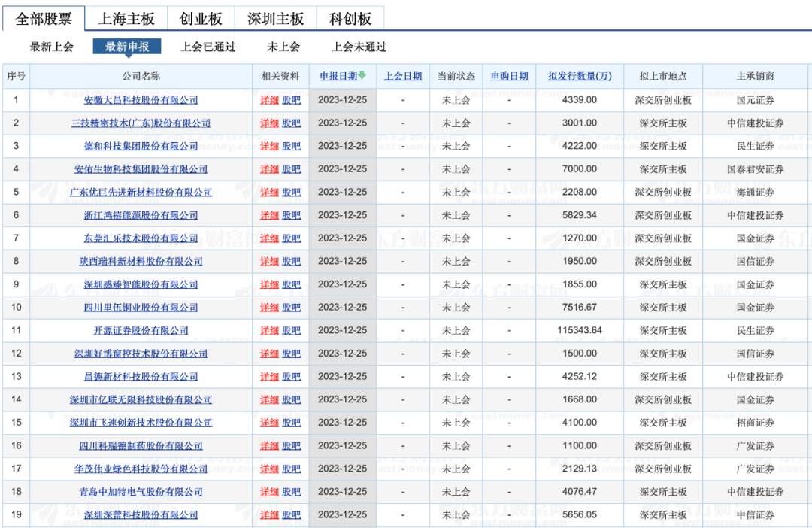Open 华茂伟业绿色科技股份有限公司 link
812x528 pixels.
tap(141, 469)
